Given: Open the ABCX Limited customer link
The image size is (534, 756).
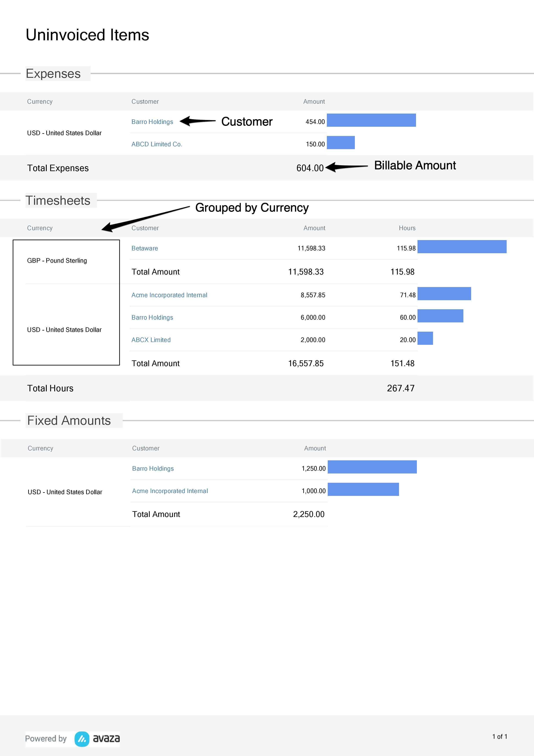Looking at the screenshot, I should tap(151, 340).
